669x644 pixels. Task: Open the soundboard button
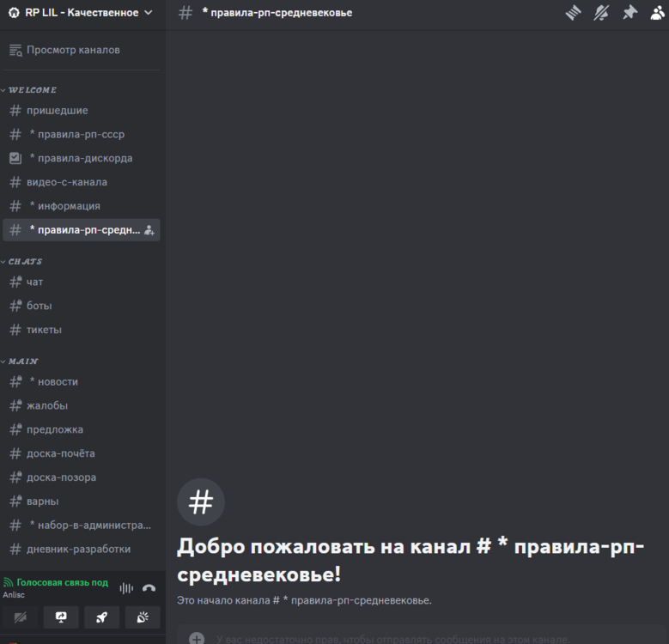[143, 617]
